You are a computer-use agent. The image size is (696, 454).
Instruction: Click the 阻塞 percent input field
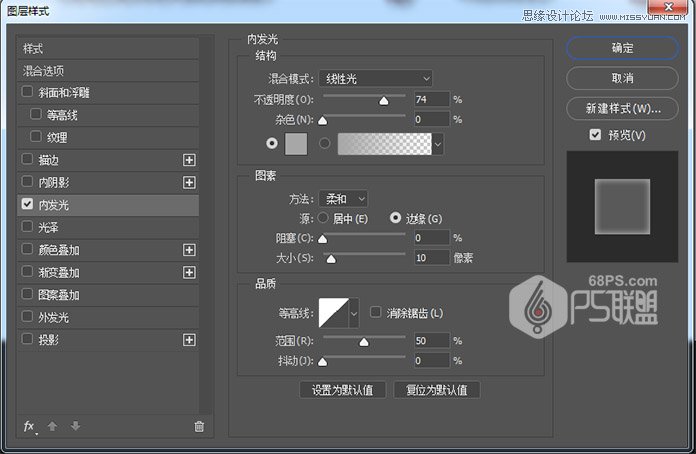pyautogui.click(x=432, y=237)
